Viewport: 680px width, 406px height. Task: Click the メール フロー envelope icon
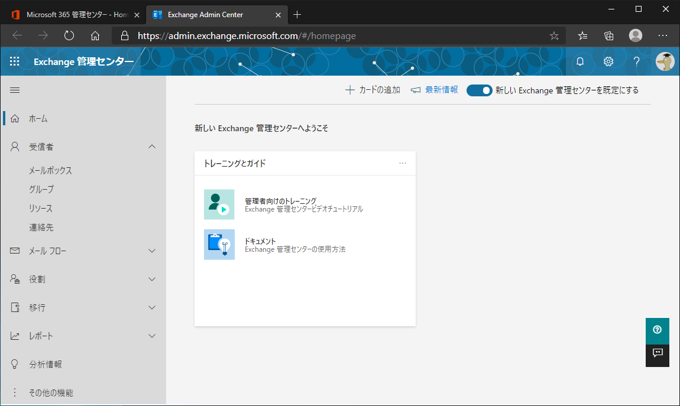point(15,251)
